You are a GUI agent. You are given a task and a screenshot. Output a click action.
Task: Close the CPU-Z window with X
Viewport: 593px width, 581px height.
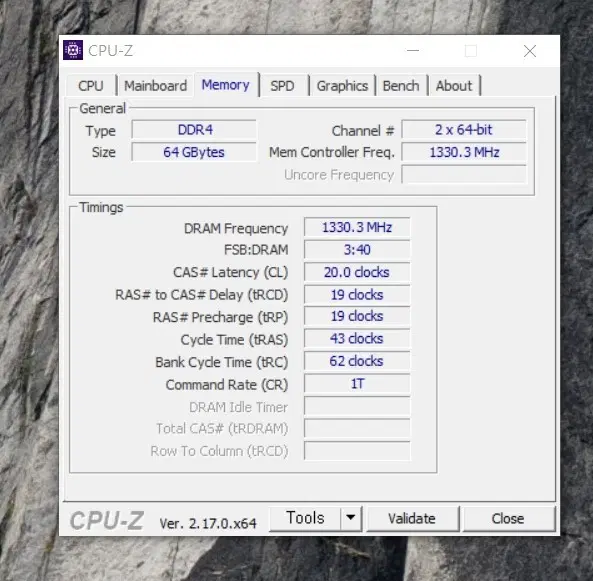[x=530, y=51]
